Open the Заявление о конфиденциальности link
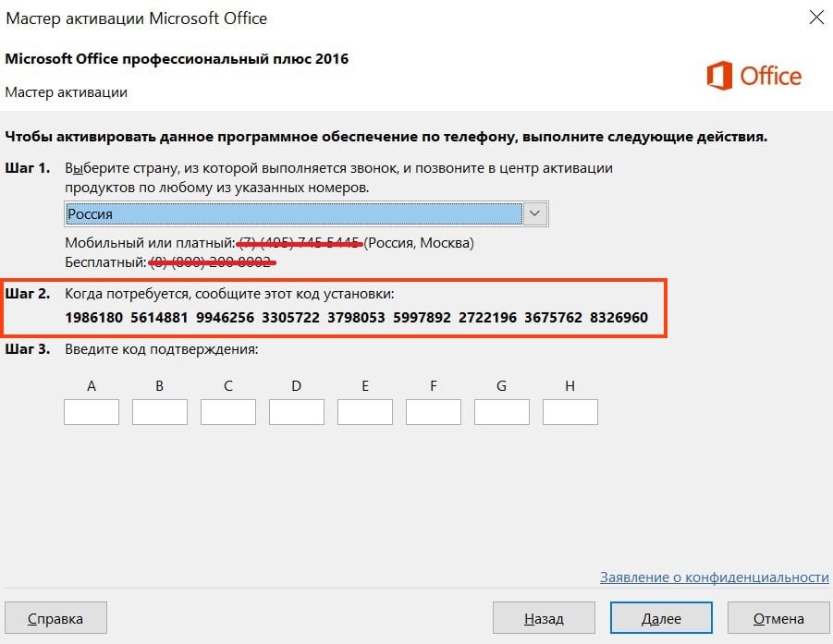833x644 pixels. pyautogui.click(x=714, y=577)
